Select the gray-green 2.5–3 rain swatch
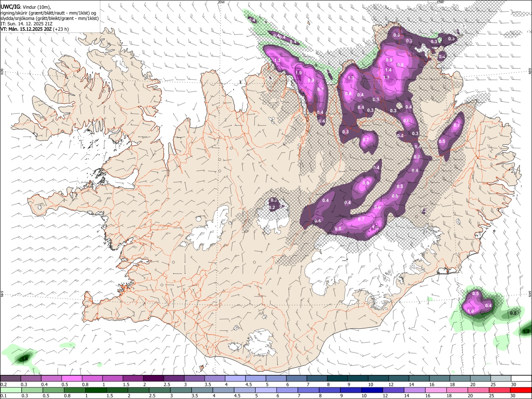The width and height of the screenshot is (532, 399). coord(159,390)
